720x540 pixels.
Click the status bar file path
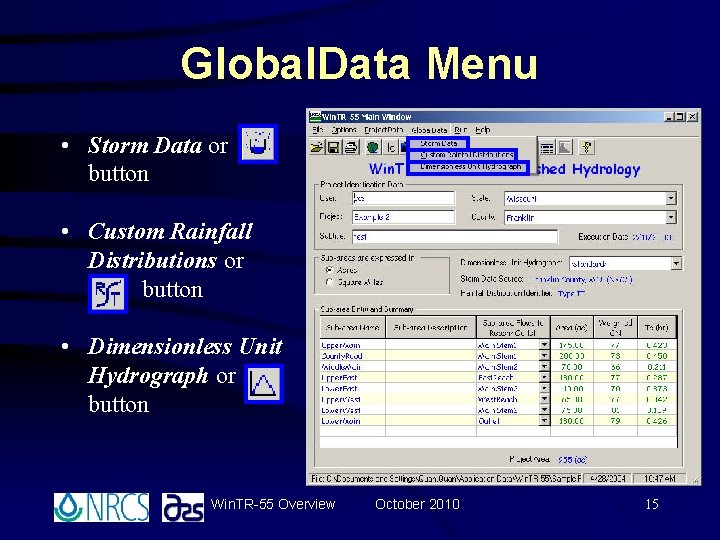click(446, 478)
